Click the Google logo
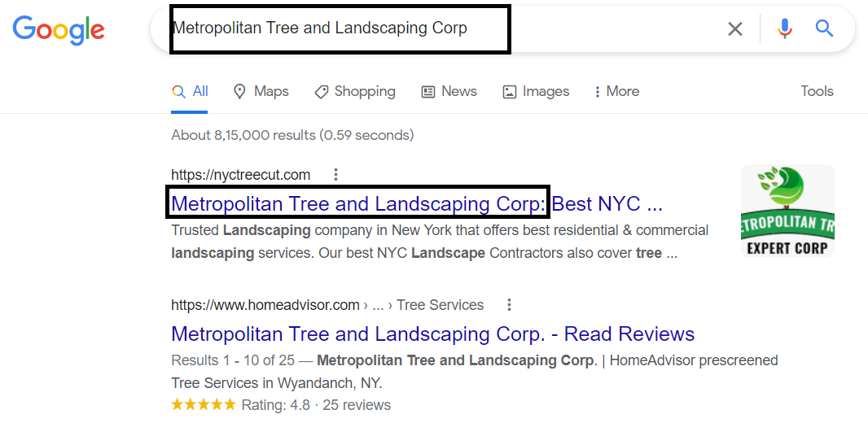 (58, 29)
